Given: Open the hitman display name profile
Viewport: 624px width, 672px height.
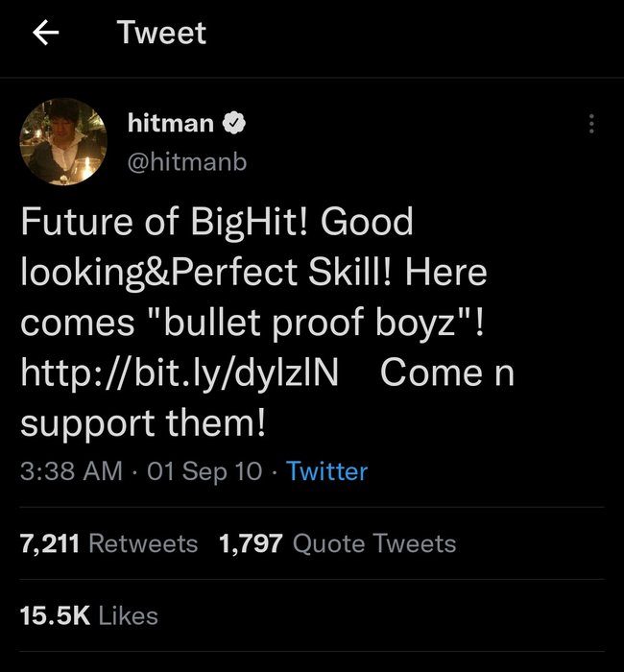Looking at the screenshot, I should tap(171, 123).
